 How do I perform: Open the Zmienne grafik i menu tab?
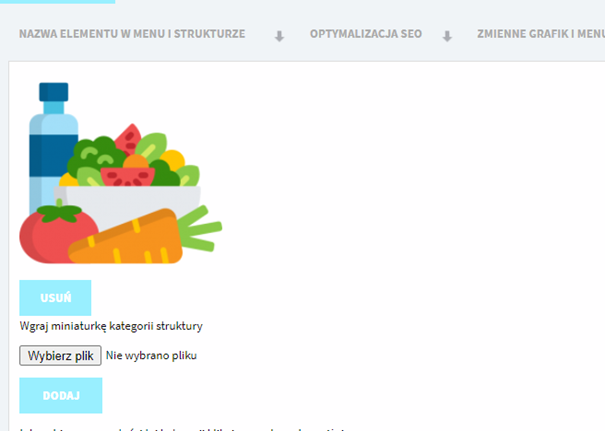(x=541, y=34)
